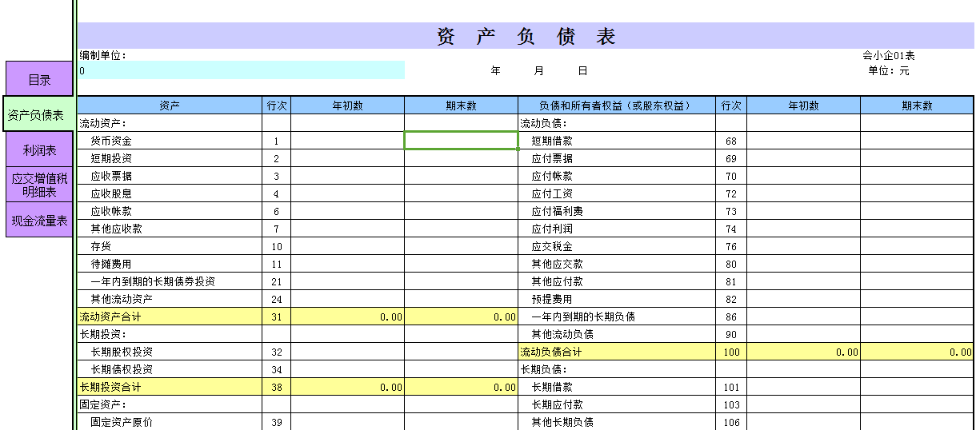The image size is (980, 430).
Task: Click the 应交税金 row label
Action: (552, 246)
